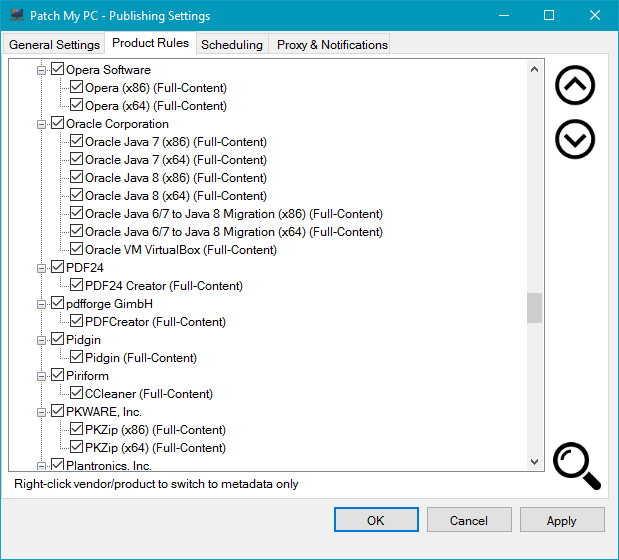Uncheck the Oracle Corporation vendor checkbox
Screen dimensions: 619x560
58,123
